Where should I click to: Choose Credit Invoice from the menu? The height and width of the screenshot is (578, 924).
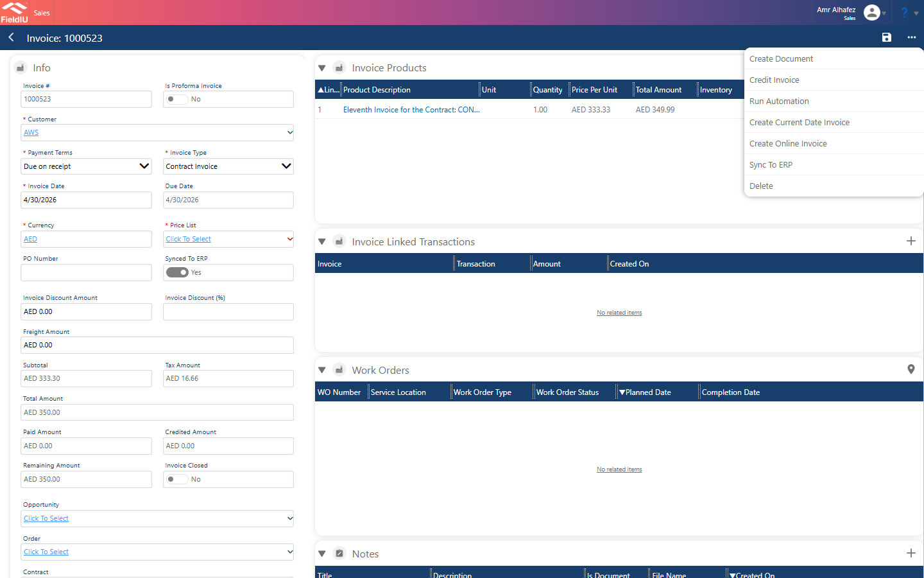point(834,80)
